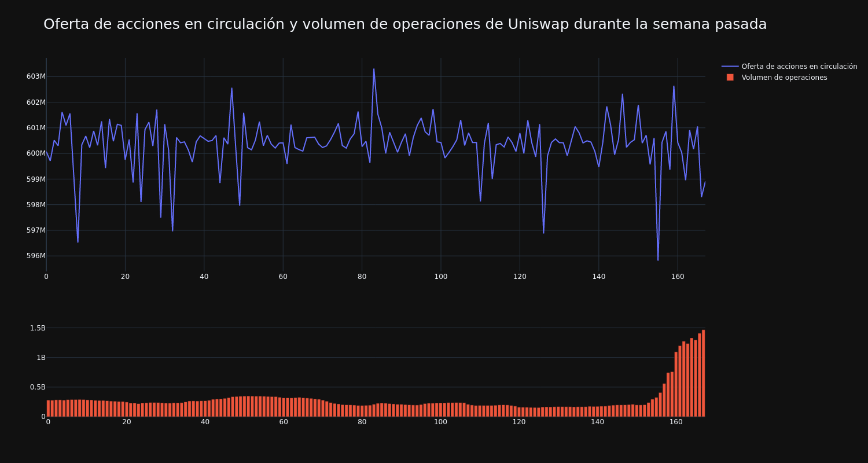Click the supply line dip near 597M after x=120
Screen dimensions: 868x463
click(543, 233)
